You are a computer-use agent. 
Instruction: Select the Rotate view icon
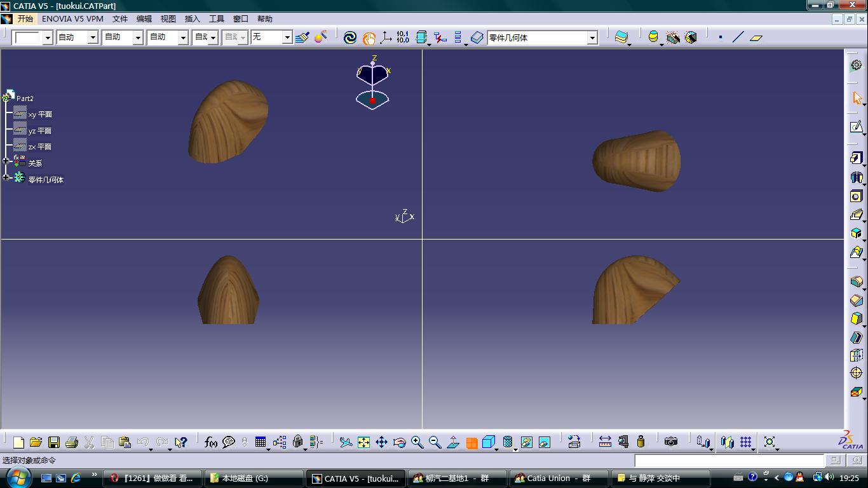399,442
